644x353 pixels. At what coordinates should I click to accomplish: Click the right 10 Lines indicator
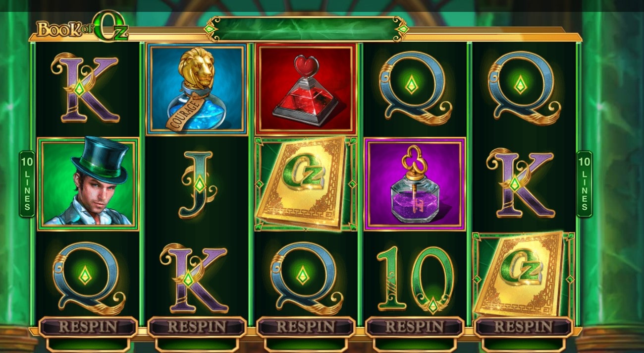[x=585, y=184]
